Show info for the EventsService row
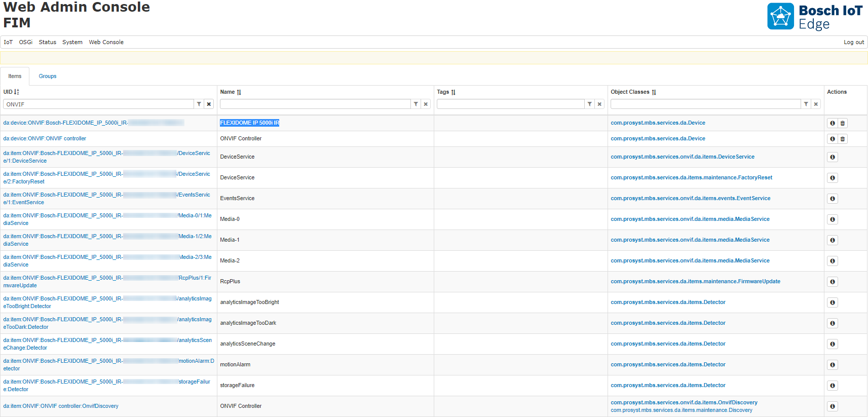Viewport: 868px width, 417px height. [x=832, y=199]
